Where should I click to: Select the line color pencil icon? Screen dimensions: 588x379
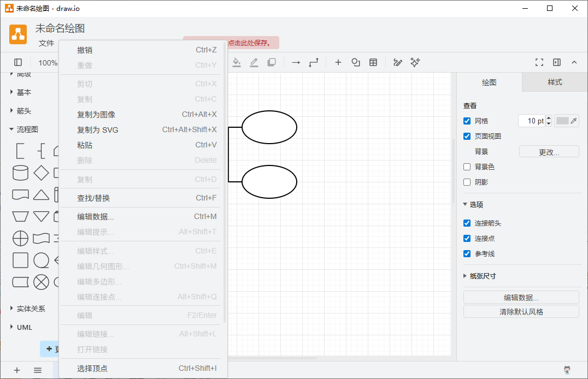pos(254,62)
